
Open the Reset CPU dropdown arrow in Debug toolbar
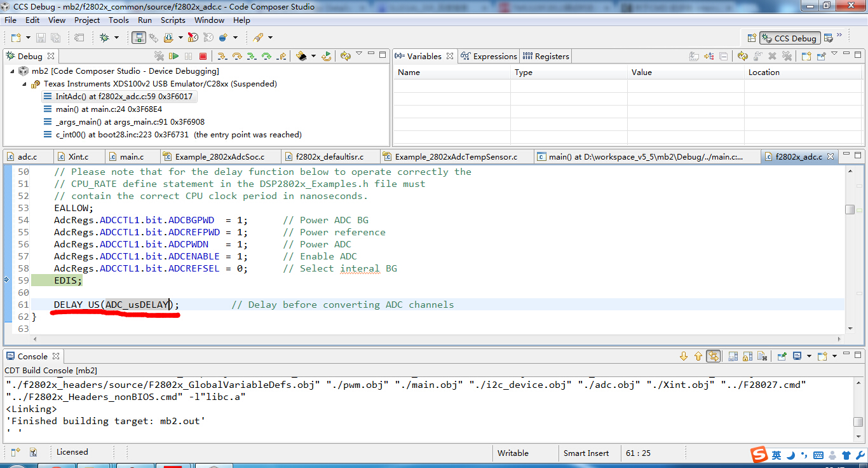click(313, 56)
